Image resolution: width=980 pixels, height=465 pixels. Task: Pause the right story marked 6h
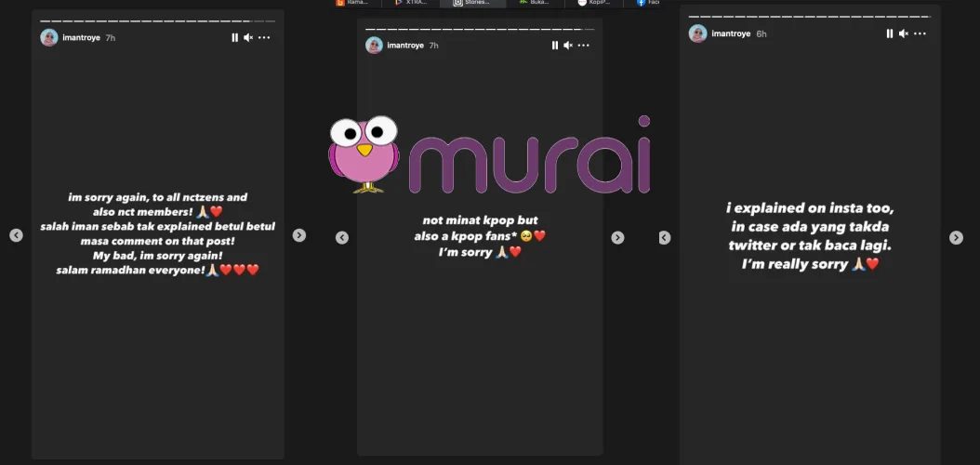(x=890, y=33)
